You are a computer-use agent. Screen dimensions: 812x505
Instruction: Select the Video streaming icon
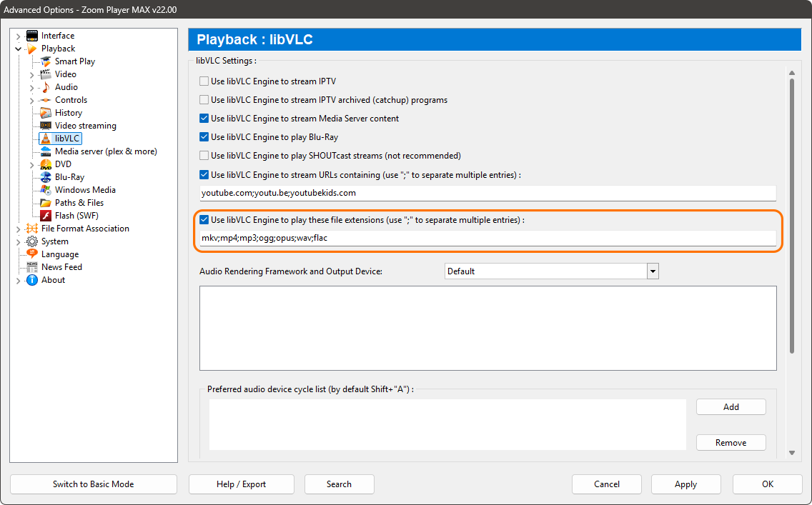pyautogui.click(x=46, y=125)
